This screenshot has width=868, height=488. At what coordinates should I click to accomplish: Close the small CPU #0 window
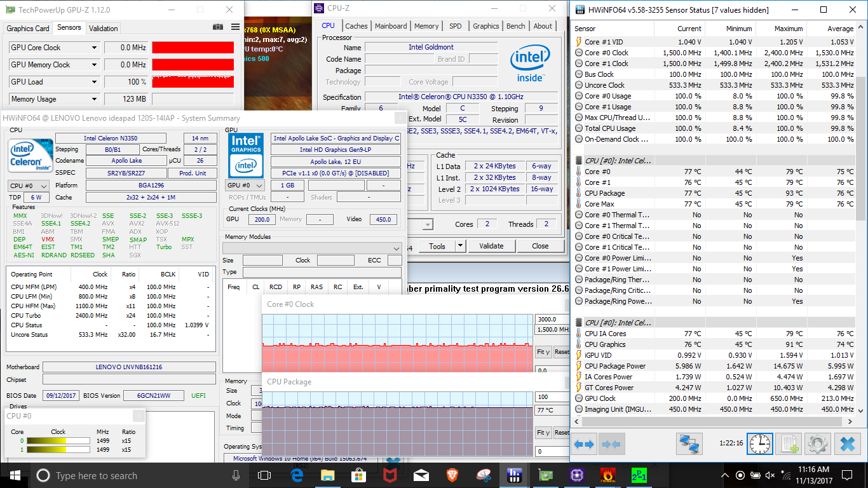click(139, 416)
